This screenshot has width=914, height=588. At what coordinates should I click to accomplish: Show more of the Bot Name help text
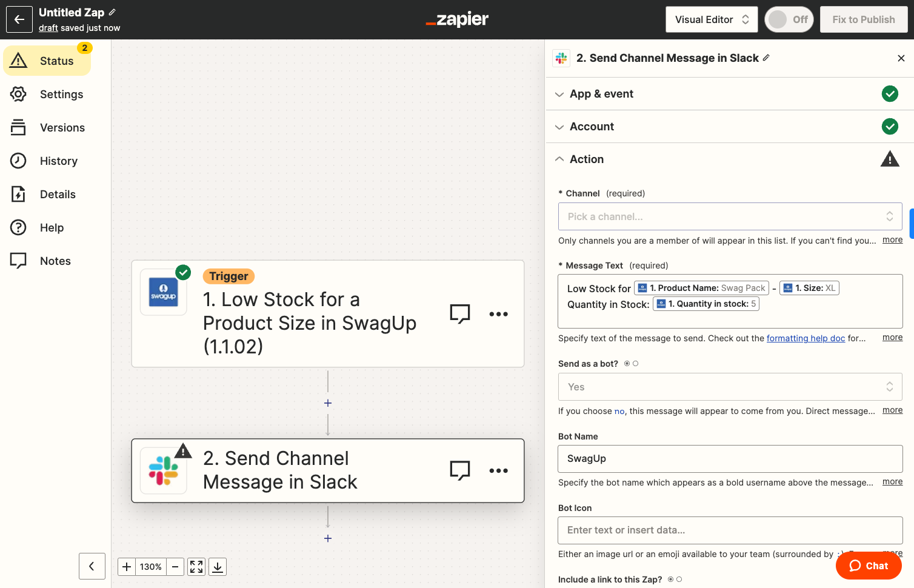(892, 482)
